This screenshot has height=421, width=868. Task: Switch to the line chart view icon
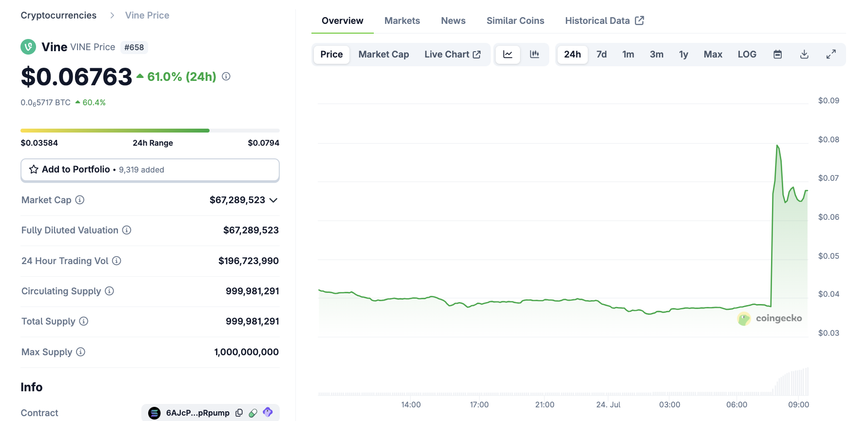point(507,54)
